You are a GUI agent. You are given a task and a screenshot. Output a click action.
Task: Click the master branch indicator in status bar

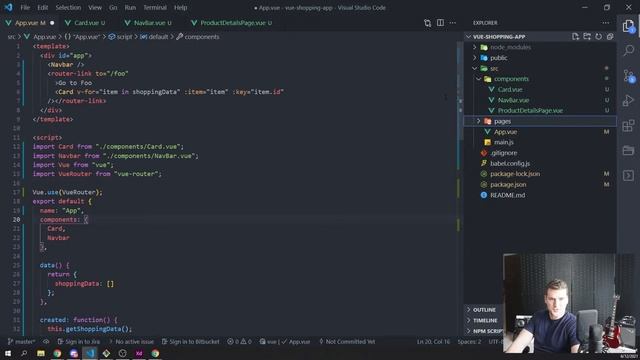[x=22, y=342]
